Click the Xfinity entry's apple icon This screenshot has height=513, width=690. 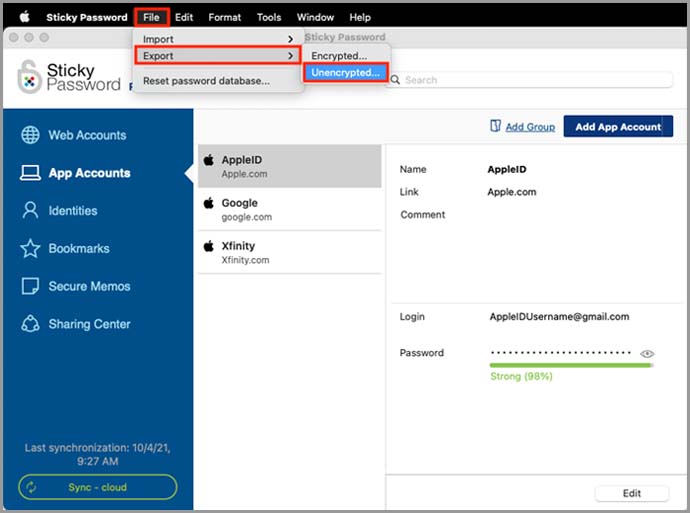[x=209, y=246]
